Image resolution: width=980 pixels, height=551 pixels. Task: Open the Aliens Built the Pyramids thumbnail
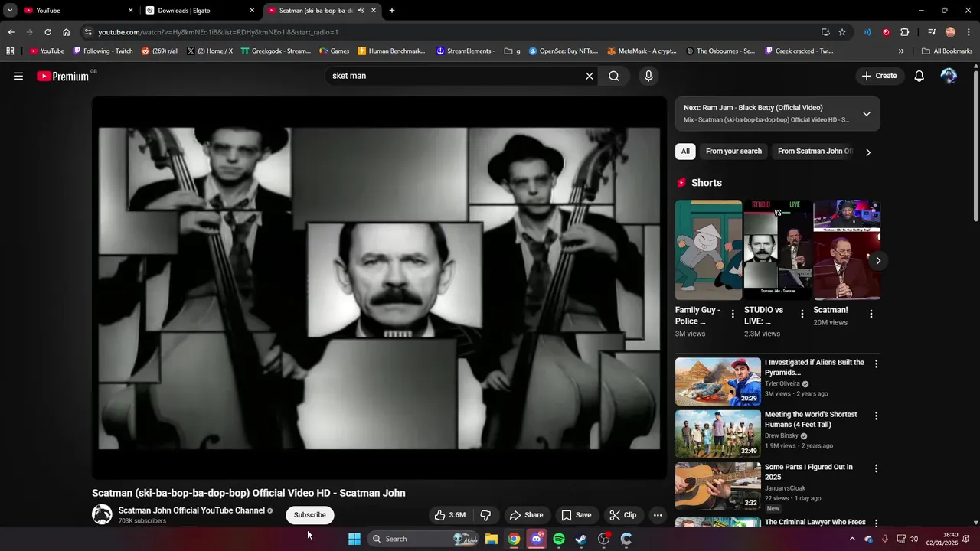pos(718,381)
